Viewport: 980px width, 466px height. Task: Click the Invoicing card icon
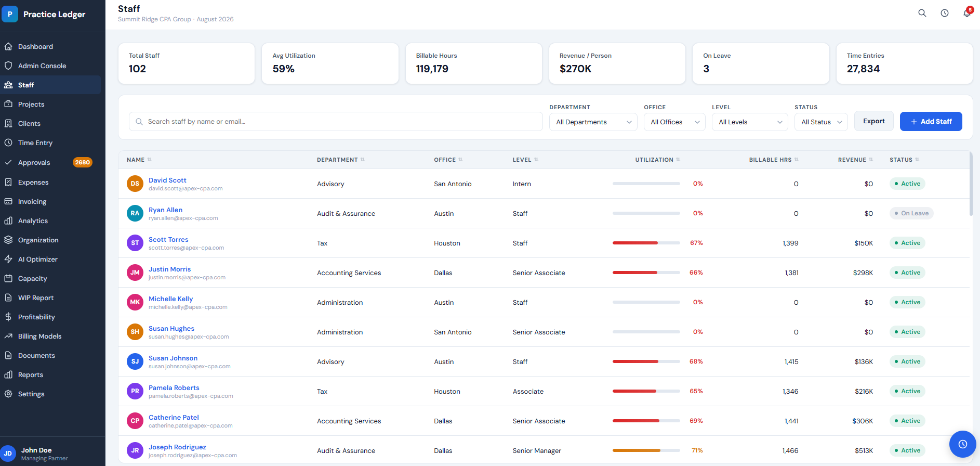(x=8, y=201)
